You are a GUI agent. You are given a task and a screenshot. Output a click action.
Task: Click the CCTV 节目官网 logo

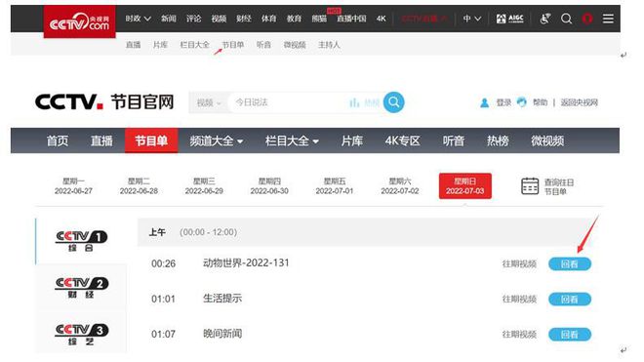click(x=104, y=101)
